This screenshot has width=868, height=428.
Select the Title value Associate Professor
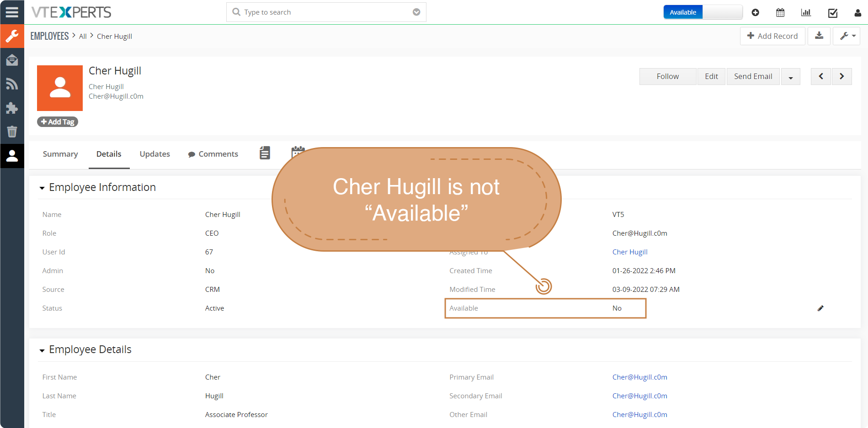pyautogui.click(x=236, y=415)
